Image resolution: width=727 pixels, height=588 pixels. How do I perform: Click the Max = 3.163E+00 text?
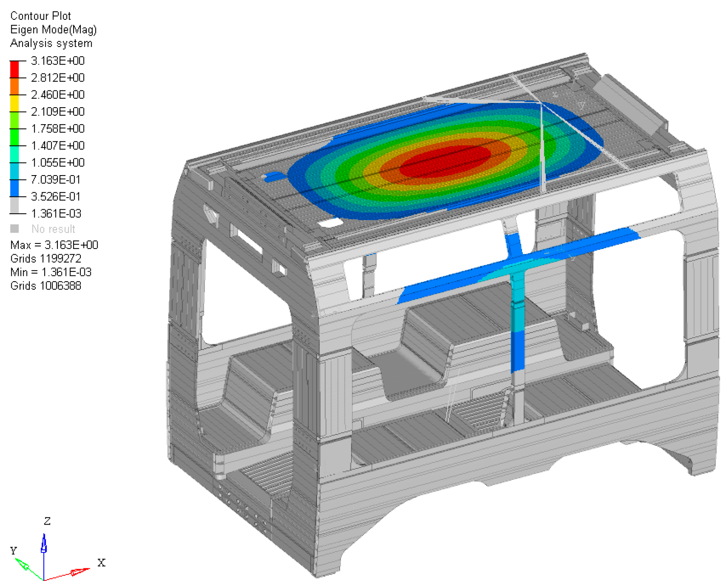point(54,245)
